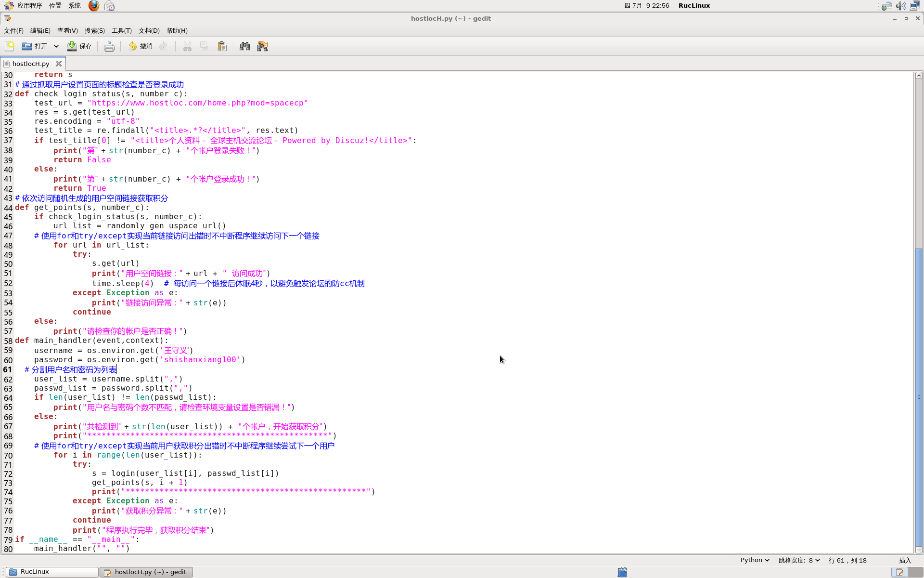Viewport: 924px width, 578px height.
Task: Click 'return True' on line 42
Action: (x=80, y=188)
